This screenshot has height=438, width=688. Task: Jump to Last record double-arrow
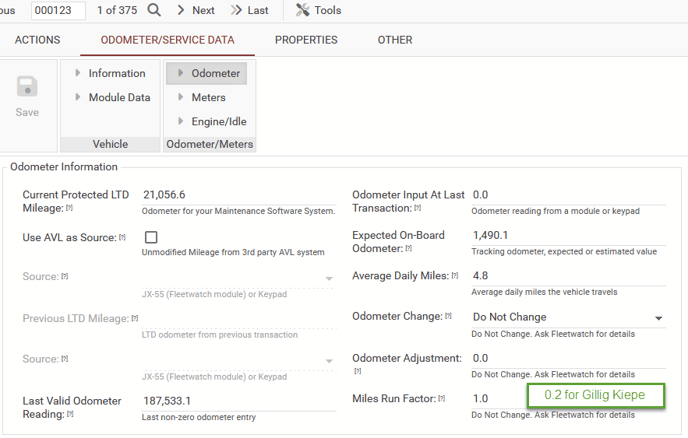click(236, 10)
